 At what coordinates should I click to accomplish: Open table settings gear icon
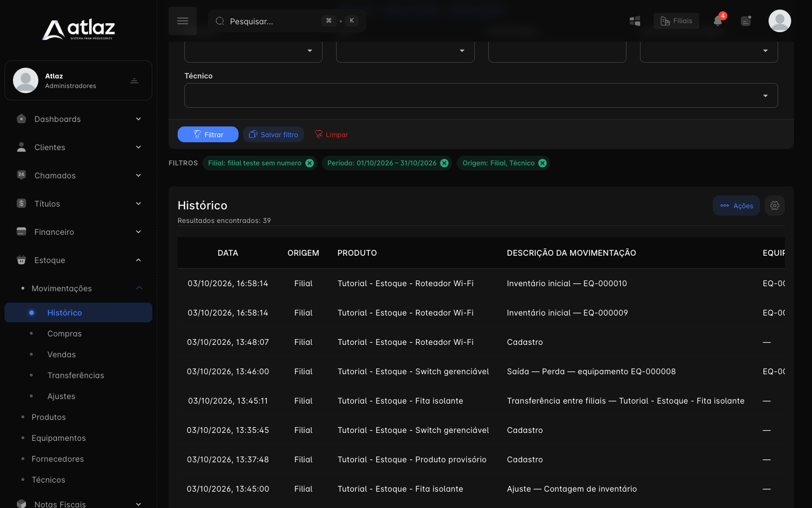(775, 205)
